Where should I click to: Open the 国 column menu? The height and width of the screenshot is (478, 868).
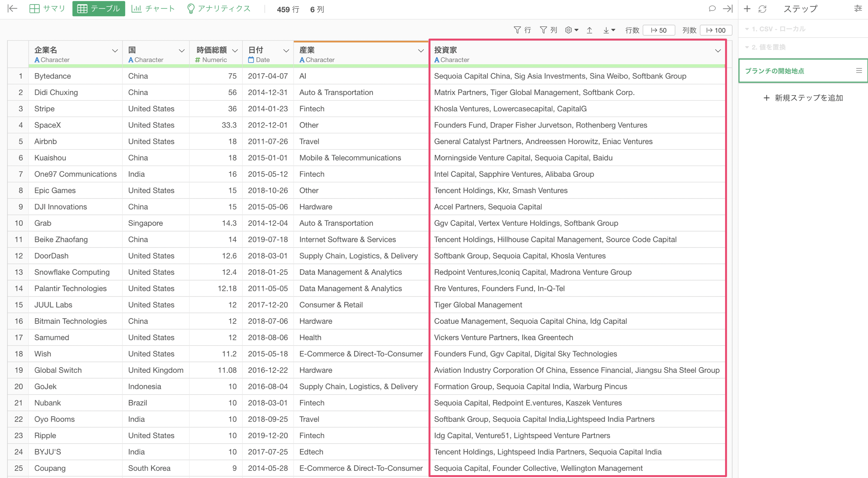pos(182,51)
